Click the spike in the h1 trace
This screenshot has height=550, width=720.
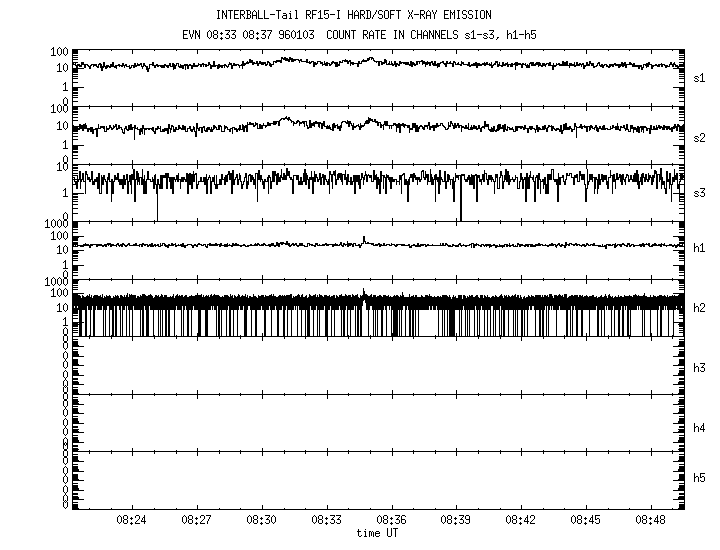(x=364, y=239)
